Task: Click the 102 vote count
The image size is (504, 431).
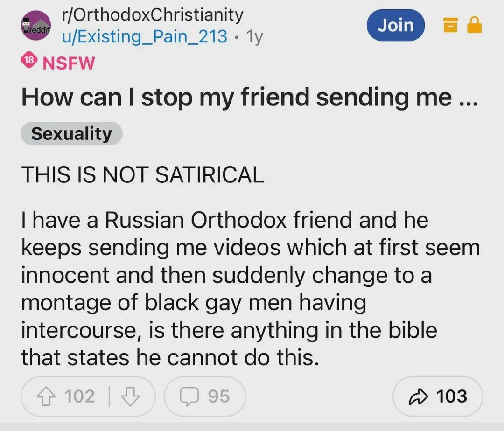Action: 79,396
